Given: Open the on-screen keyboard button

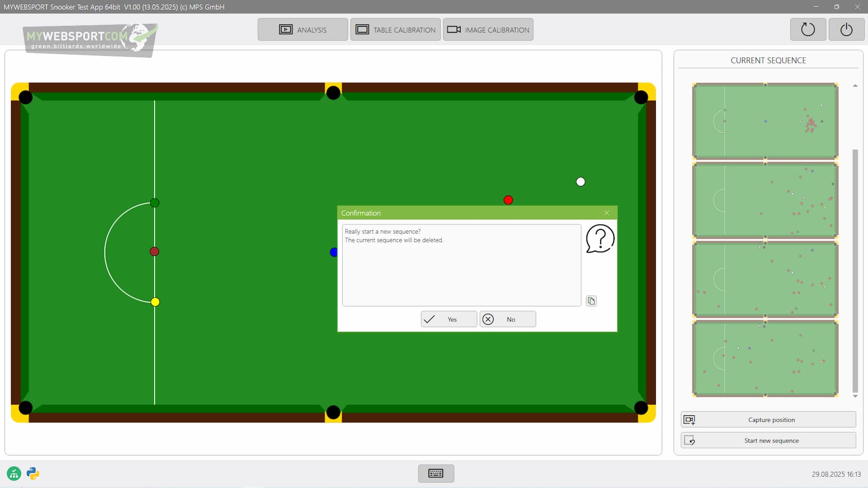Looking at the screenshot, I should pyautogui.click(x=436, y=473).
